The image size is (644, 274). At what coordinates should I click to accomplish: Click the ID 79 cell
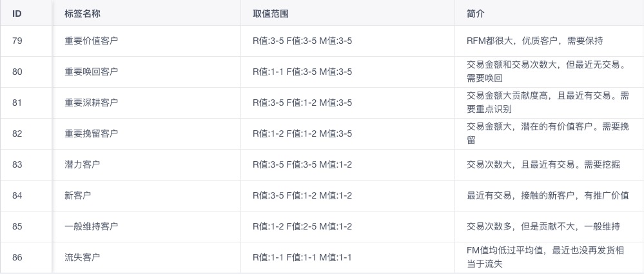[17, 41]
